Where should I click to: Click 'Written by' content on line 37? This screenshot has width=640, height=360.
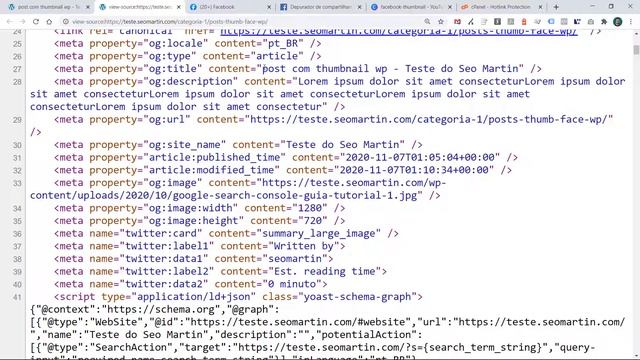click(x=303, y=246)
